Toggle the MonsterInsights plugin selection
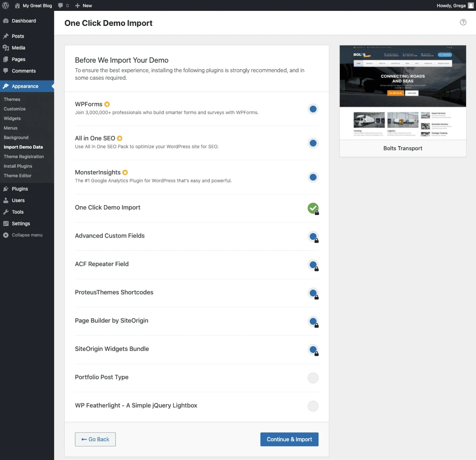The height and width of the screenshot is (460, 476). click(x=313, y=177)
